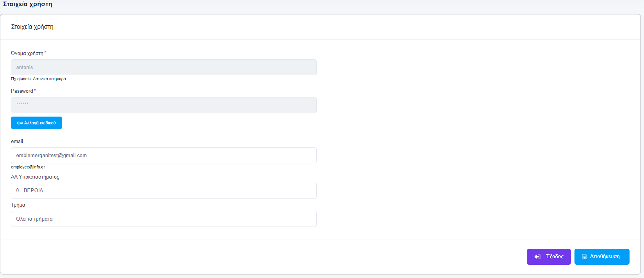This screenshot has width=644, height=278.
Task: Click the employee@info.gr hint text
Action: pos(28,167)
